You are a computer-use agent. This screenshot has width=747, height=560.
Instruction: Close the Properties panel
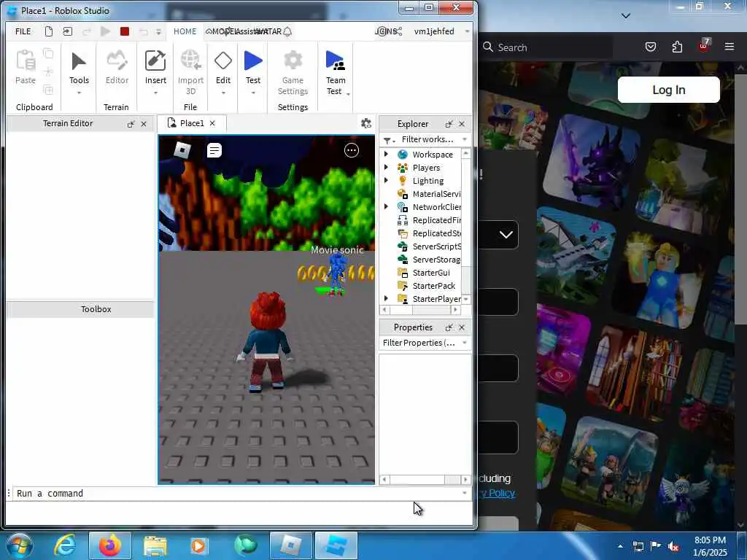[x=462, y=327]
